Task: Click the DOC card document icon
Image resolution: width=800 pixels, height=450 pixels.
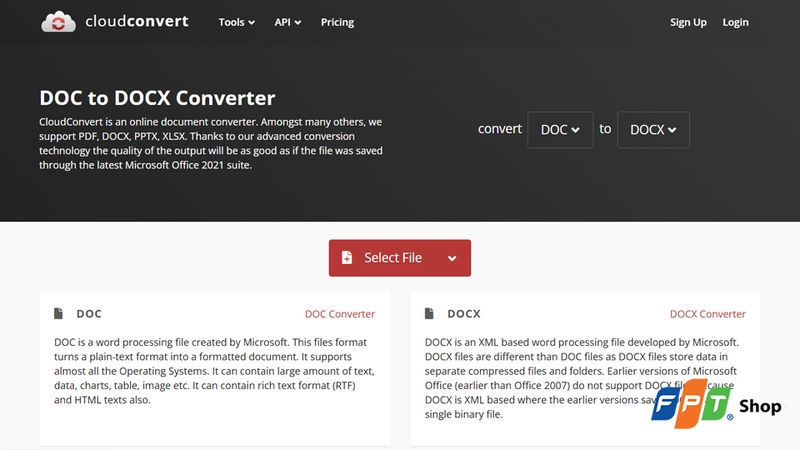Action: tap(59, 313)
